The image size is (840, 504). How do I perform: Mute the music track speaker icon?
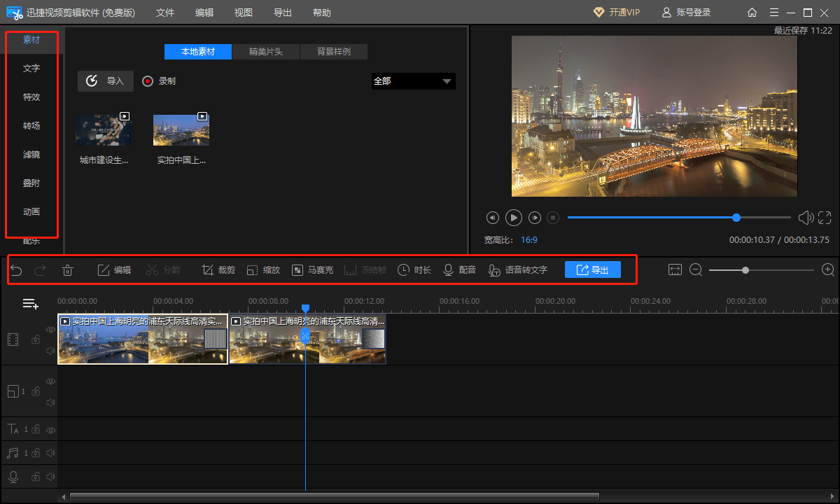(50, 453)
